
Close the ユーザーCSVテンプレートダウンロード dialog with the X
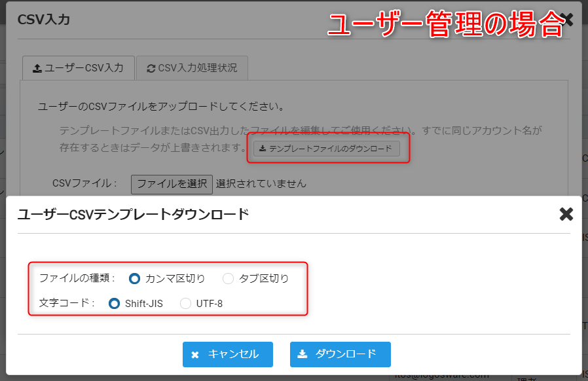(566, 214)
